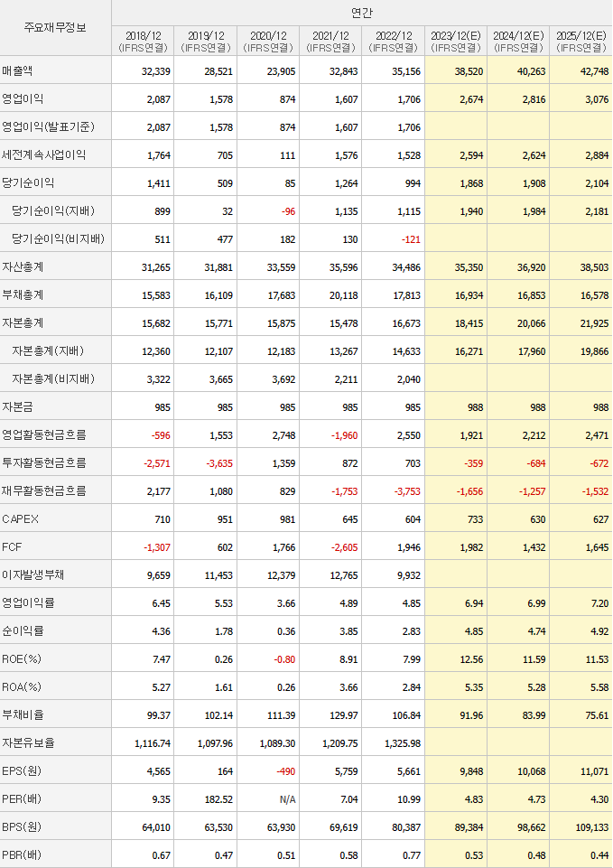Click the 2023/12(E) estimate column header

pos(456,41)
